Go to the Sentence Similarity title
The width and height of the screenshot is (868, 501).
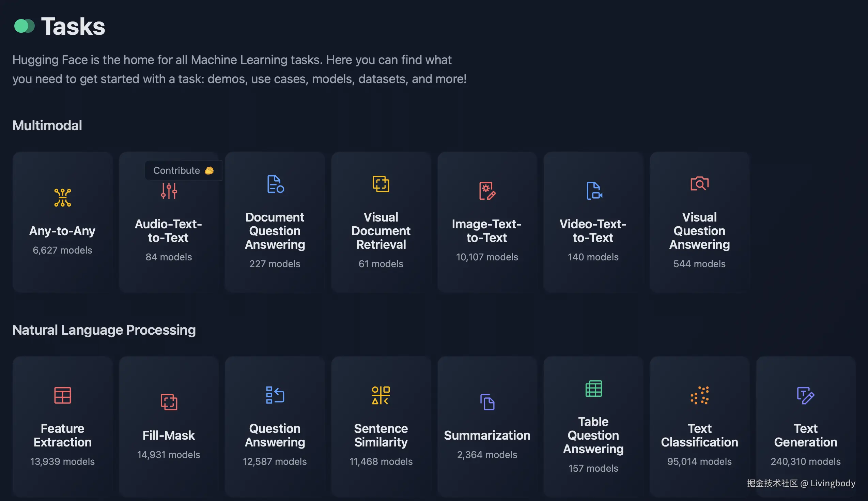coord(381,435)
